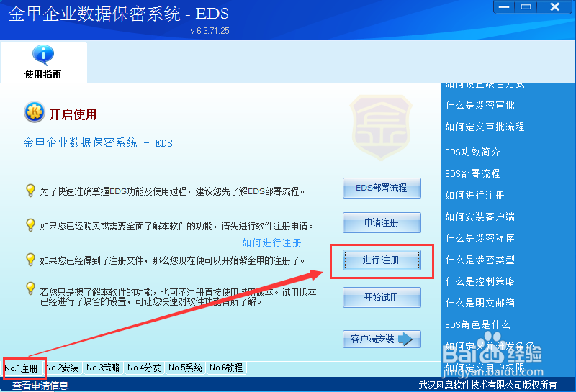Open 什么是明文邮箱 help topic

(x=480, y=303)
